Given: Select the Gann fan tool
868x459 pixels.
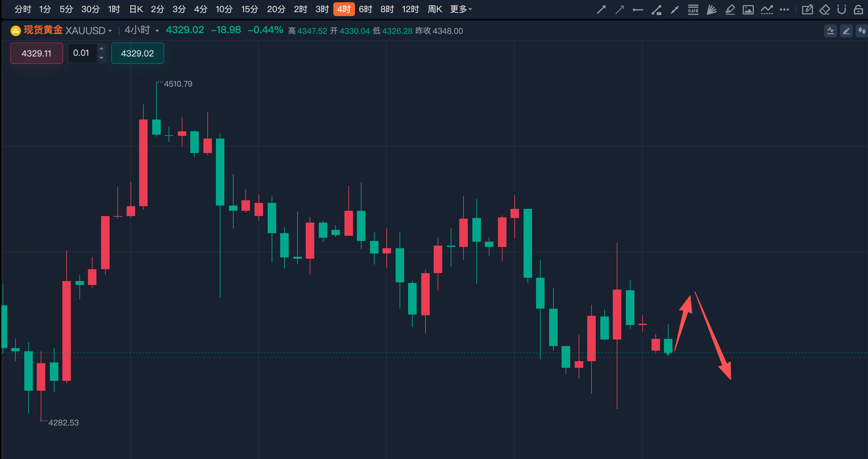Looking at the screenshot, I should 711,10.
